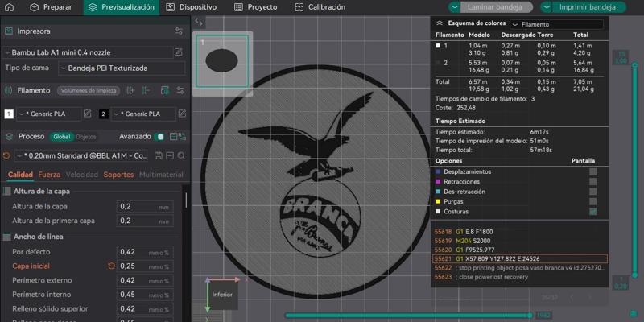Click the delete preset icon next to save
644x322 pixels.
[x=170, y=155]
